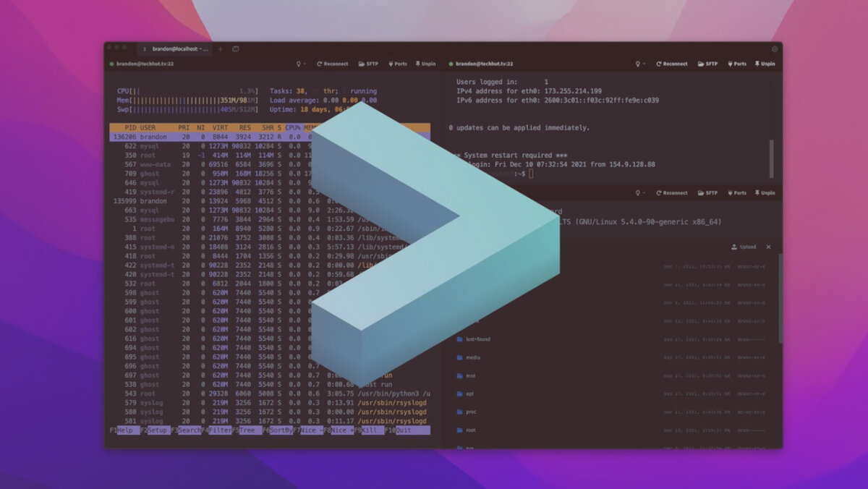
Task: Select the brandon@localhost tab
Action: pyautogui.click(x=174, y=48)
